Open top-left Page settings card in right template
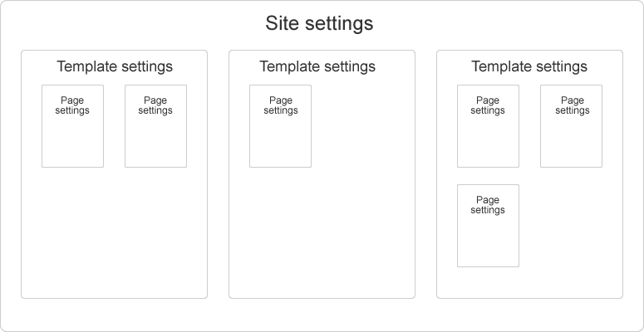This screenshot has width=644, height=332. (488, 137)
